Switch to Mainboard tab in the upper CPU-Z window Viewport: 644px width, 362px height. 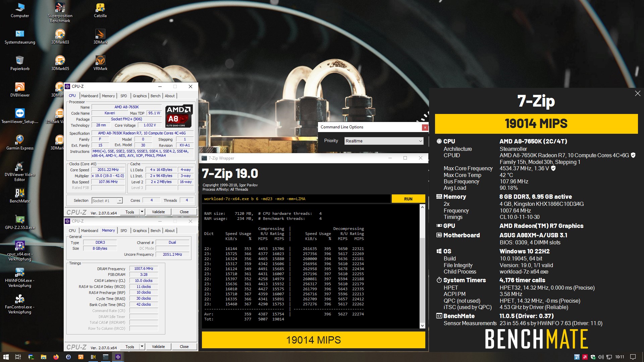(x=90, y=96)
